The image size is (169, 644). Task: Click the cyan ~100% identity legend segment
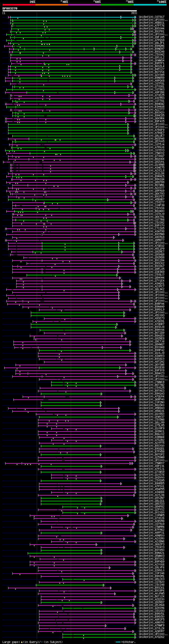(x=150, y=5)
